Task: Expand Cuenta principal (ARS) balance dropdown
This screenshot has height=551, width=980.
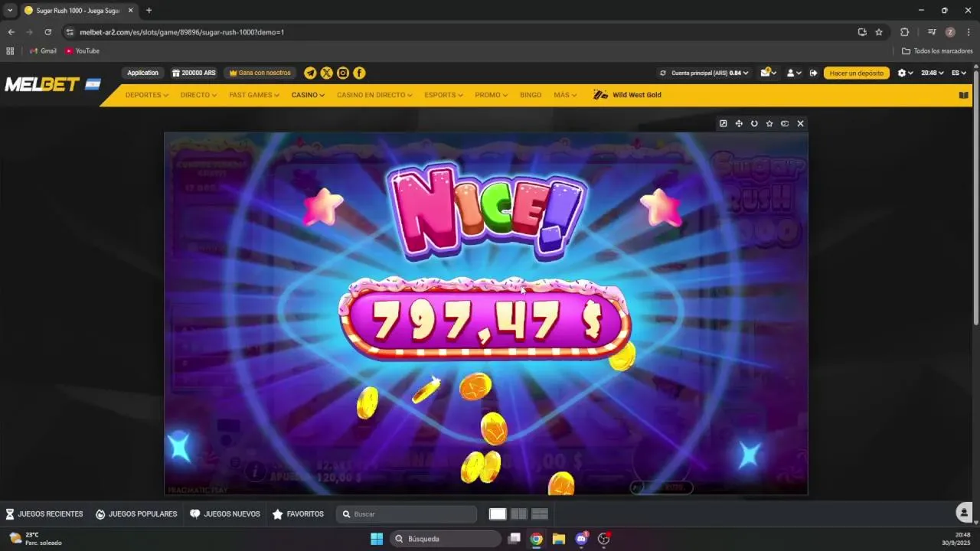Action: pyautogui.click(x=710, y=73)
